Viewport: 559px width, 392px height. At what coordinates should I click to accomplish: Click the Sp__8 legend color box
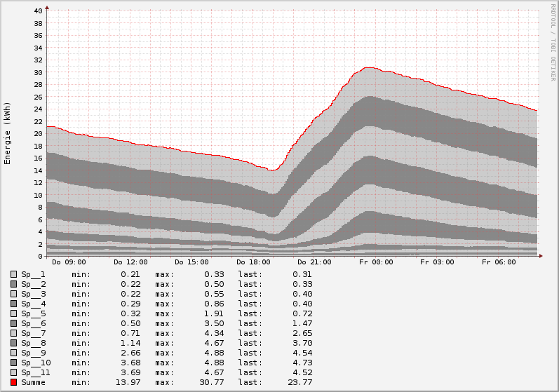[x=13, y=343]
